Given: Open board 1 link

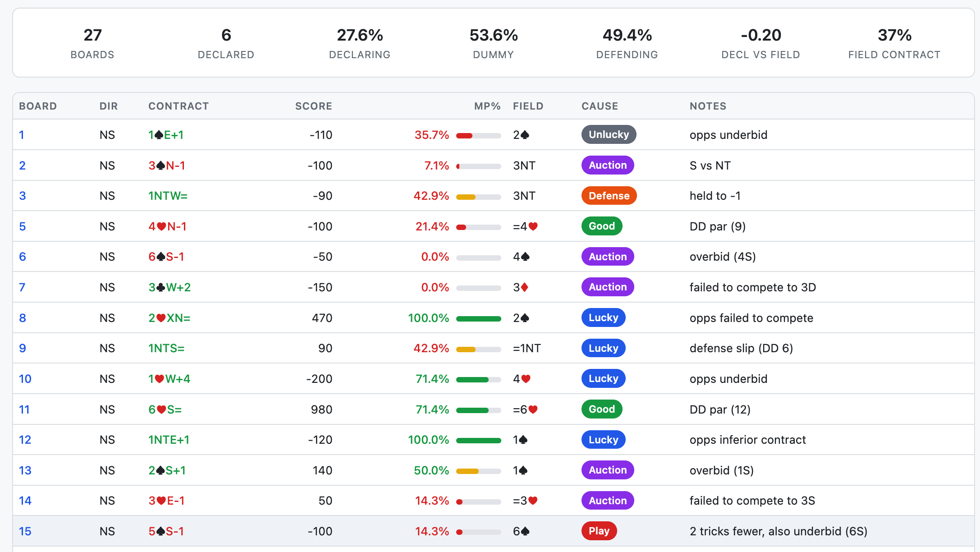Looking at the screenshot, I should coord(22,135).
